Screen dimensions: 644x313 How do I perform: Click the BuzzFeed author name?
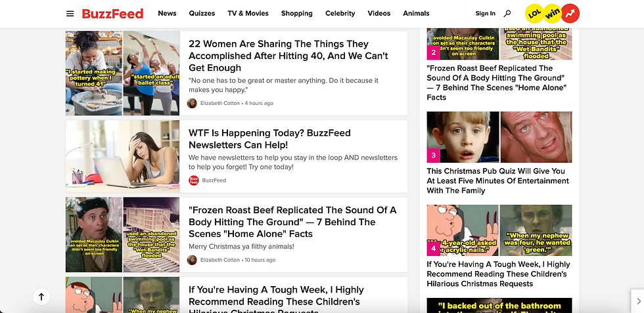click(214, 180)
